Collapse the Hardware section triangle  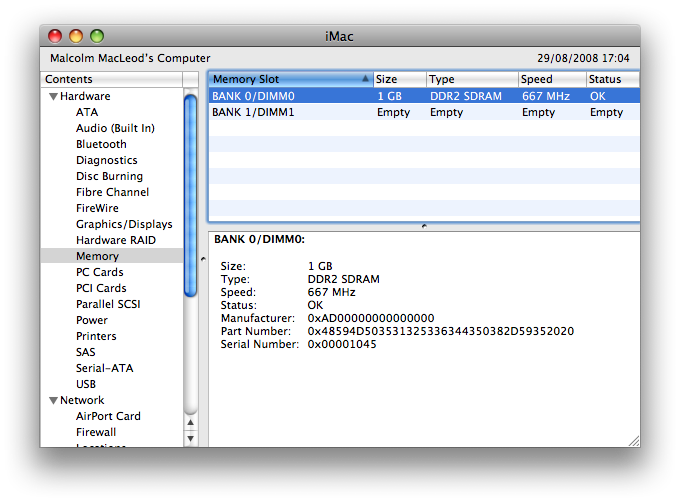[53, 96]
